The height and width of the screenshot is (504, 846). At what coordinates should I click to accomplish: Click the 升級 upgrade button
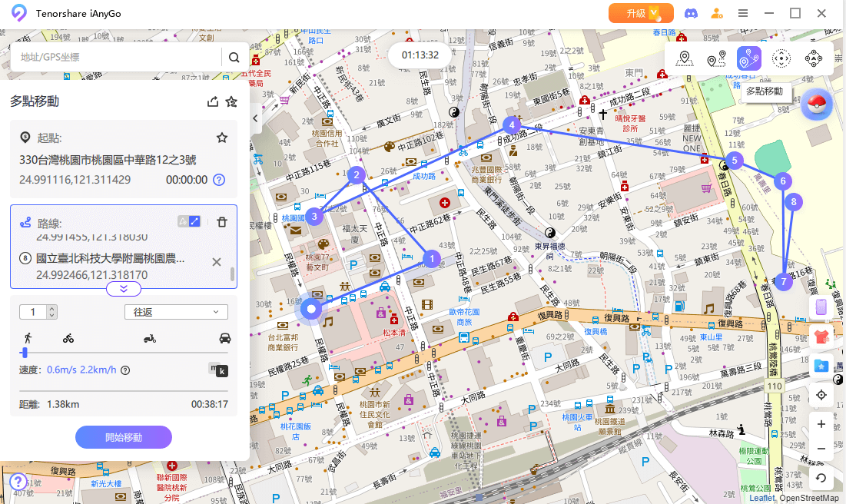641,13
